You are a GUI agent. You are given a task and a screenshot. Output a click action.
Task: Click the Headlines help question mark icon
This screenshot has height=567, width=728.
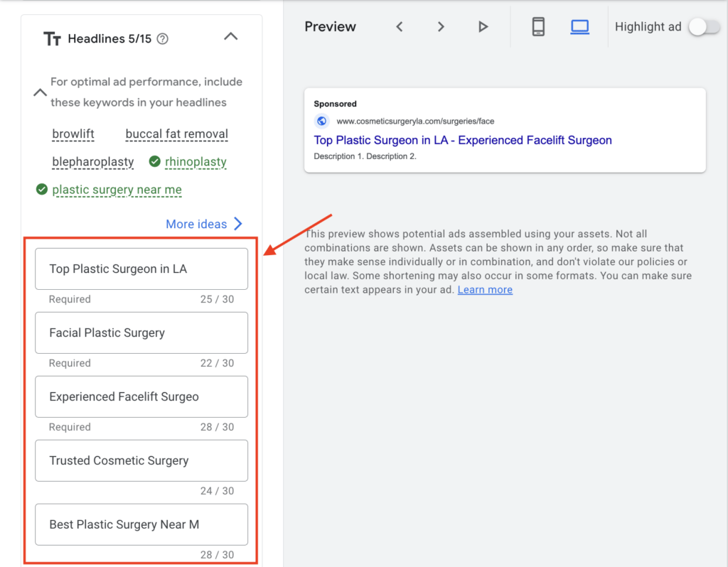pos(162,39)
